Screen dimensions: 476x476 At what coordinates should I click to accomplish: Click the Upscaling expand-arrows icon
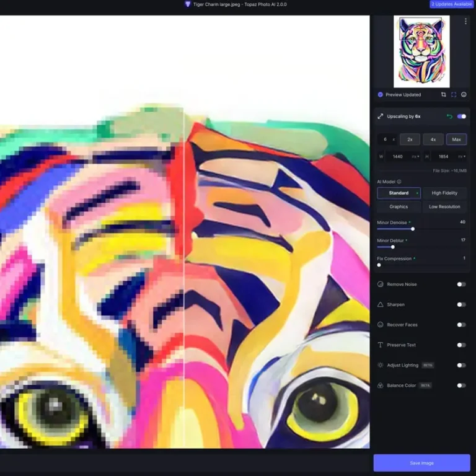tap(381, 117)
